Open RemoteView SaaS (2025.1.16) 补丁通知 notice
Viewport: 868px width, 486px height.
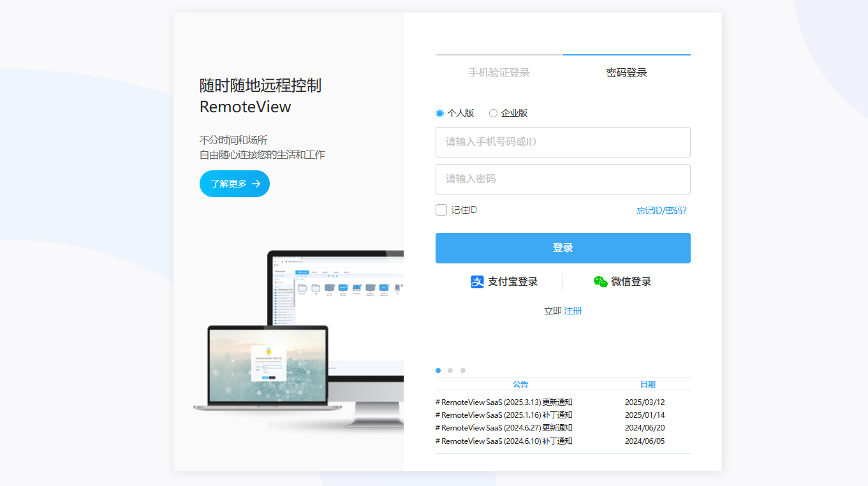pyautogui.click(x=504, y=415)
